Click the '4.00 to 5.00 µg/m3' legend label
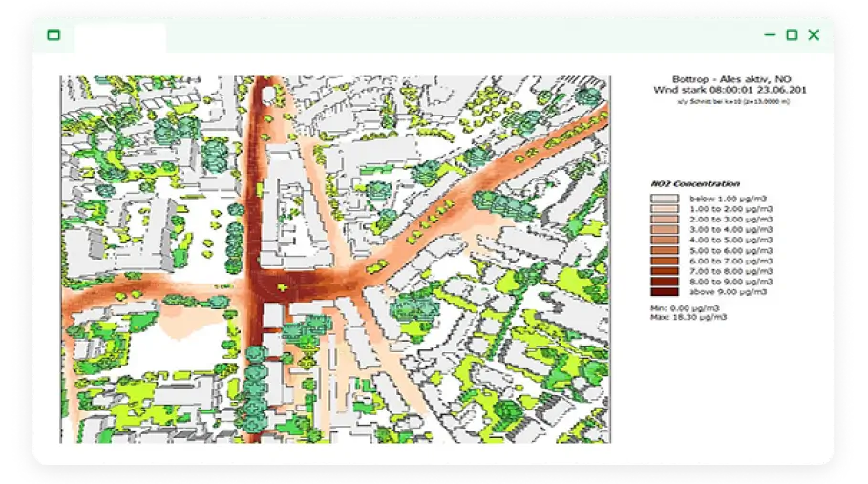The image size is (868, 484). tap(730, 240)
